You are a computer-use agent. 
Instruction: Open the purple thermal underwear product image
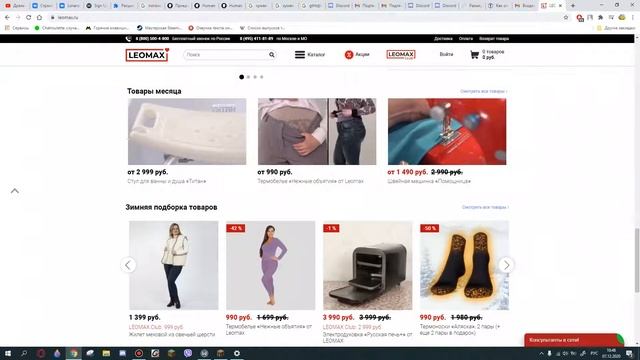click(271, 265)
